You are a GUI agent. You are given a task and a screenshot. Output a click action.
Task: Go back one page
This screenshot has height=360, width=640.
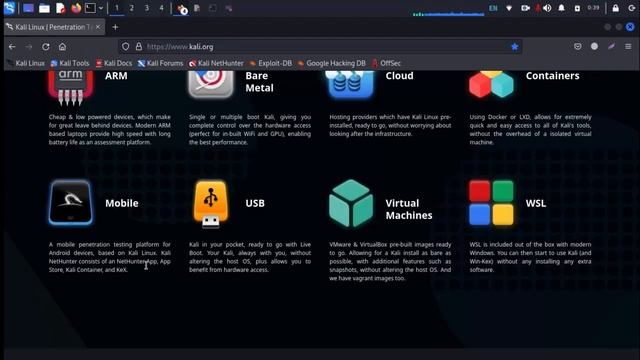12,47
